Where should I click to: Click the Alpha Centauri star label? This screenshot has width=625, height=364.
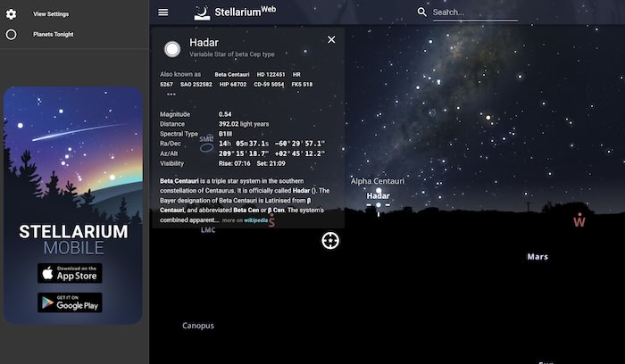pyautogui.click(x=378, y=181)
